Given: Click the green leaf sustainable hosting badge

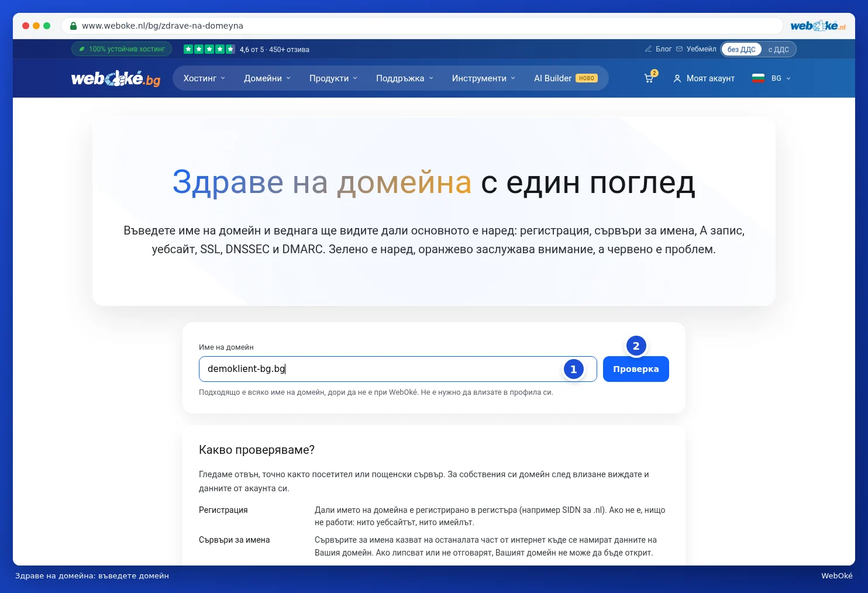Looking at the screenshot, I should coord(122,49).
